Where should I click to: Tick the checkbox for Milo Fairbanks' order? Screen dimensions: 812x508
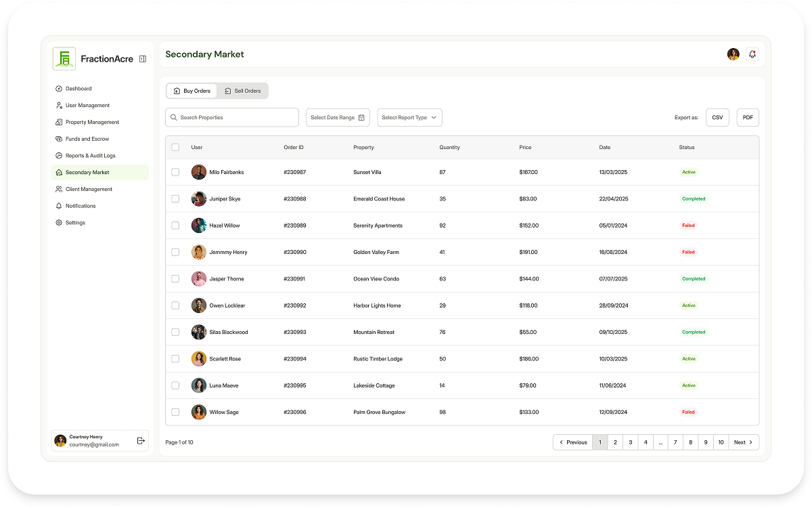coord(175,172)
